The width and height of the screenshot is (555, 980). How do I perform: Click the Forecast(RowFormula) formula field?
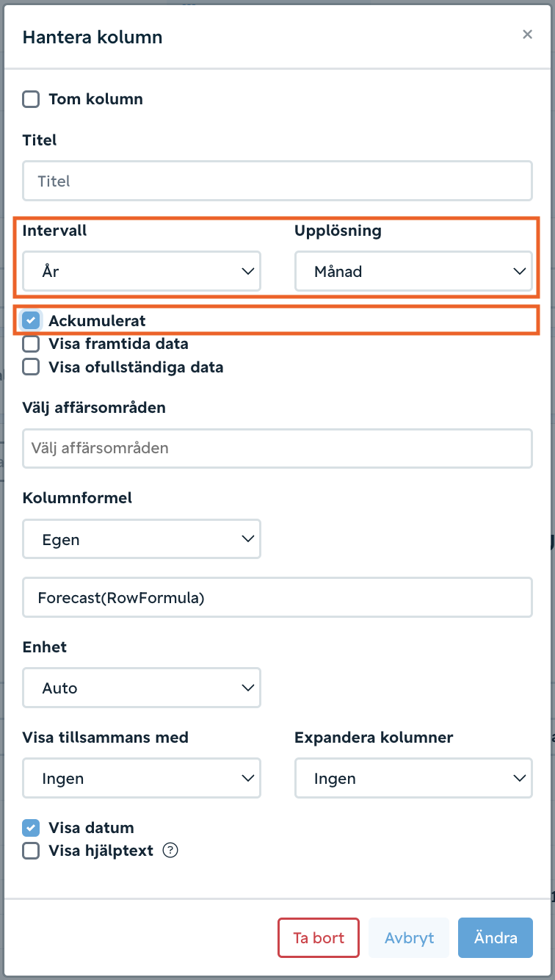(277, 597)
